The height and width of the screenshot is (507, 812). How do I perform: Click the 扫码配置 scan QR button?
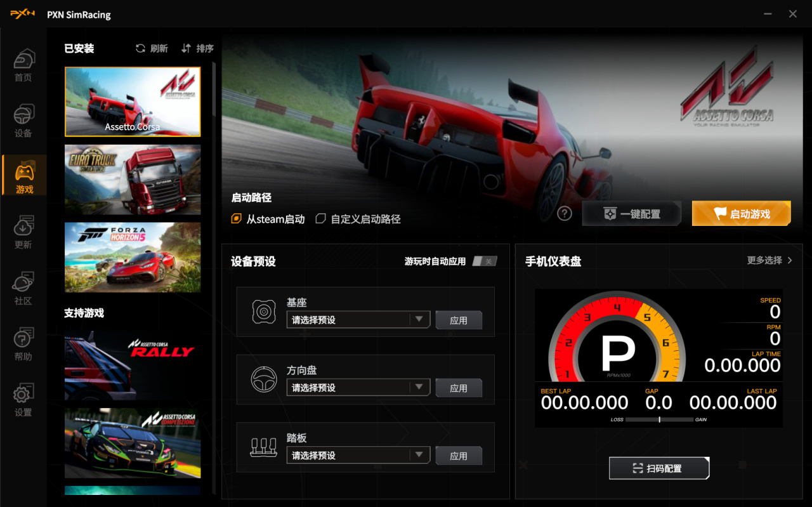(659, 468)
